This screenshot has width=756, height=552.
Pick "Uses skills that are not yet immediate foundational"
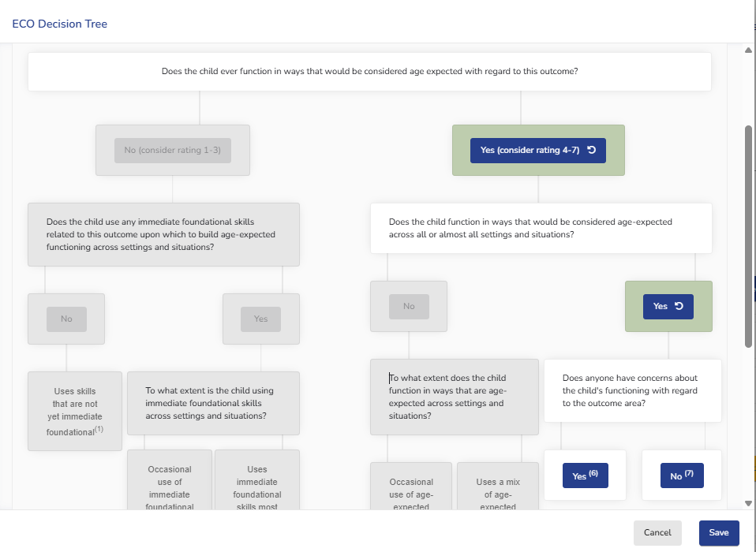click(x=75, y=411)
